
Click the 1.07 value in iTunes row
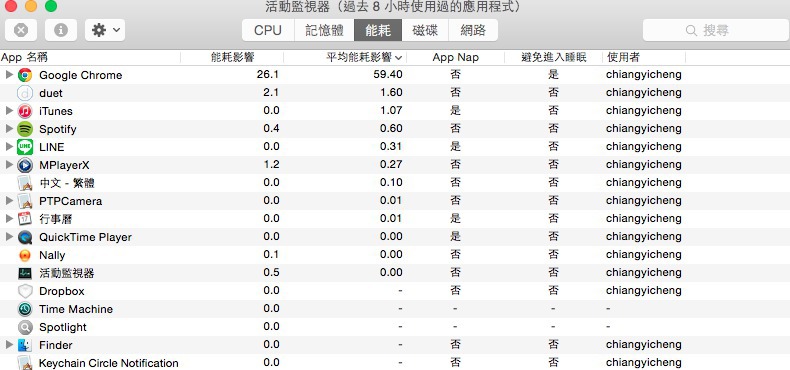click(x=391, y=110)
